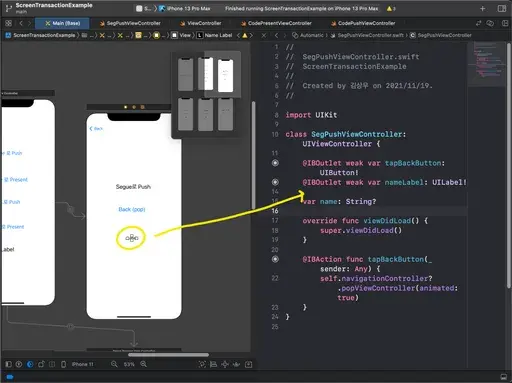Click the Back navigation button on canvas

coord(96,128)
